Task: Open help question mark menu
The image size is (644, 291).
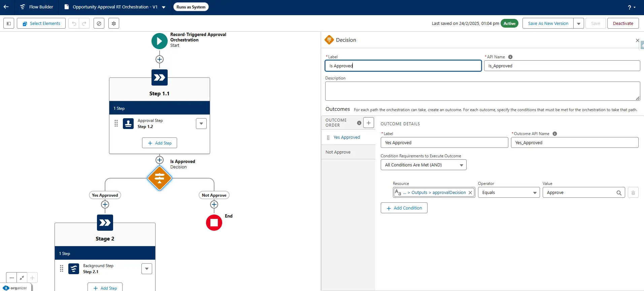Action: tap(632, 7)
